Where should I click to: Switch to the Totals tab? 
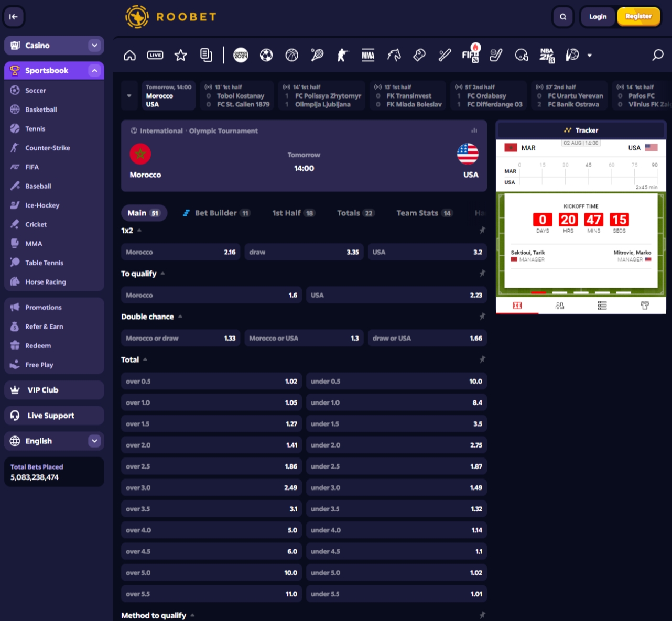tap(355, 213)
